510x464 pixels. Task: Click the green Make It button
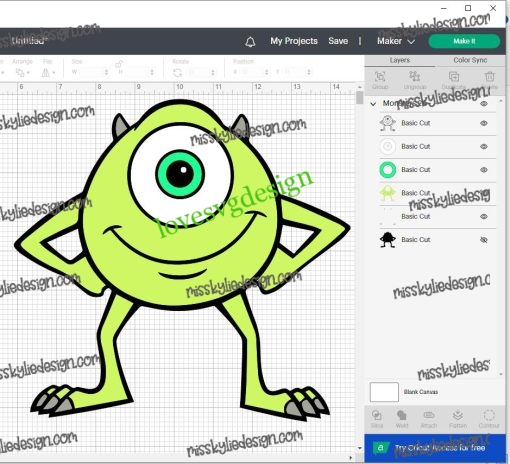coord(464,41)
